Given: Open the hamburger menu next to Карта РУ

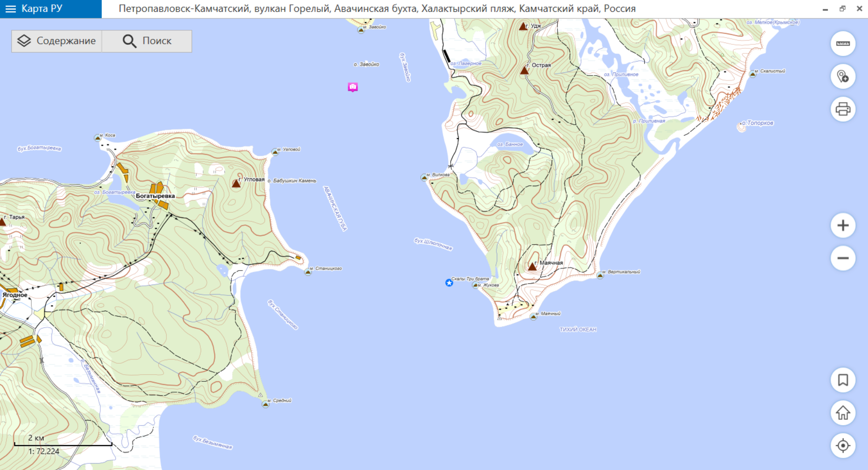Looking at the screenshot, I should click(x=10, y=9).
